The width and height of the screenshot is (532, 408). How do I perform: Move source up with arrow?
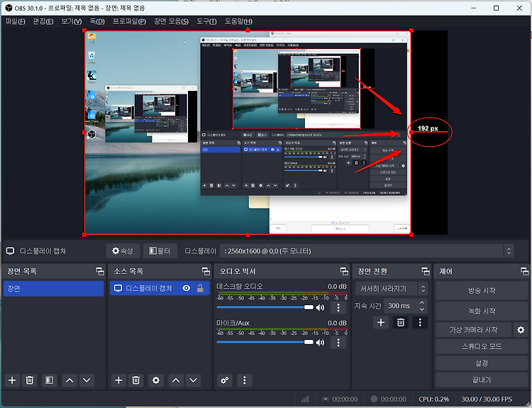(176, 380)
